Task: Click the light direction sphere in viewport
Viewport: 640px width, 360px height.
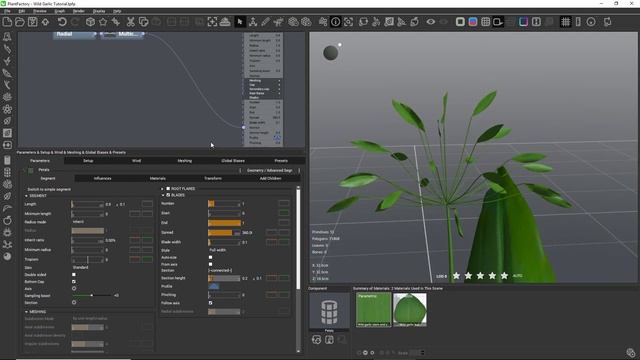Action: tap(331, 53)
